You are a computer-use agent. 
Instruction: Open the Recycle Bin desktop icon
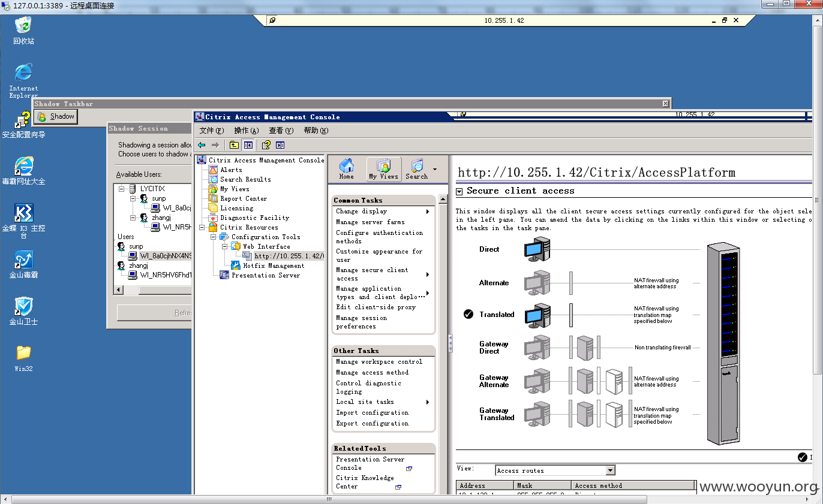(23, 30)
